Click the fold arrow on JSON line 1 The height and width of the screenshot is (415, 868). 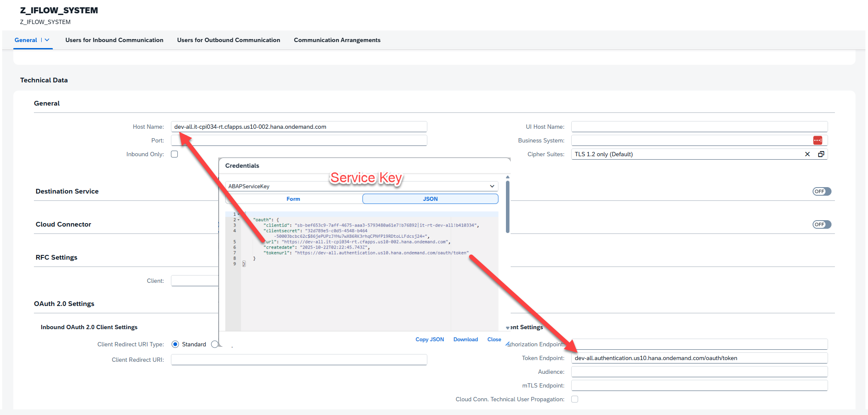(239, 214)
